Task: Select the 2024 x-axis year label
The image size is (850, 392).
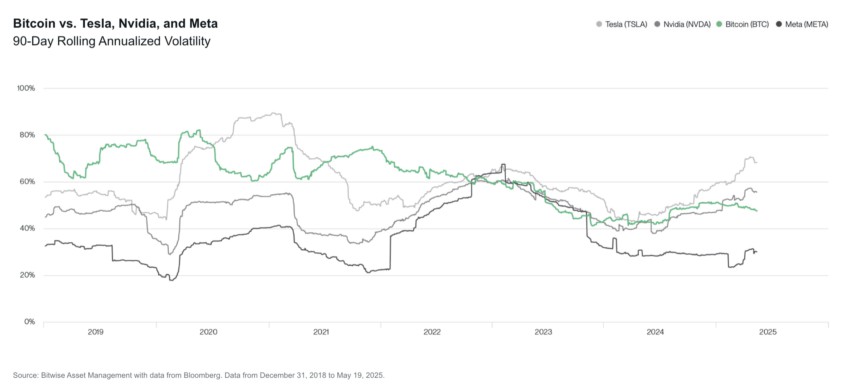Action: pos(656,332)
